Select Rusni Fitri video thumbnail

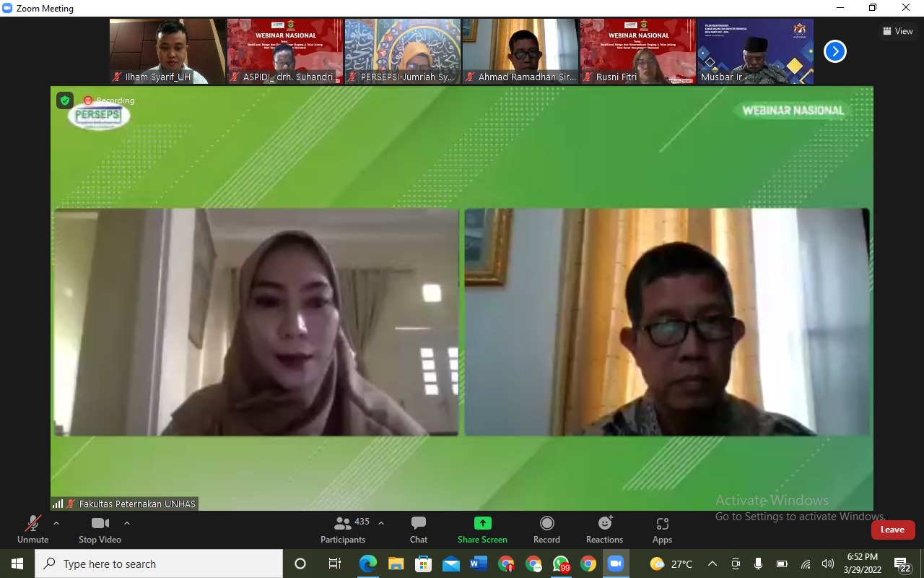638,51
